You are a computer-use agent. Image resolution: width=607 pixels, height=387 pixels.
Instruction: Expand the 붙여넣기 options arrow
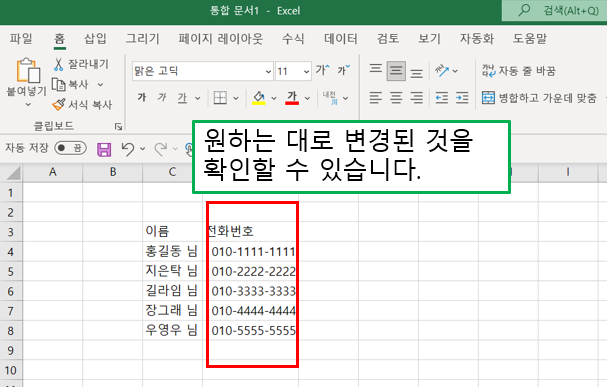tap(28, 104)
